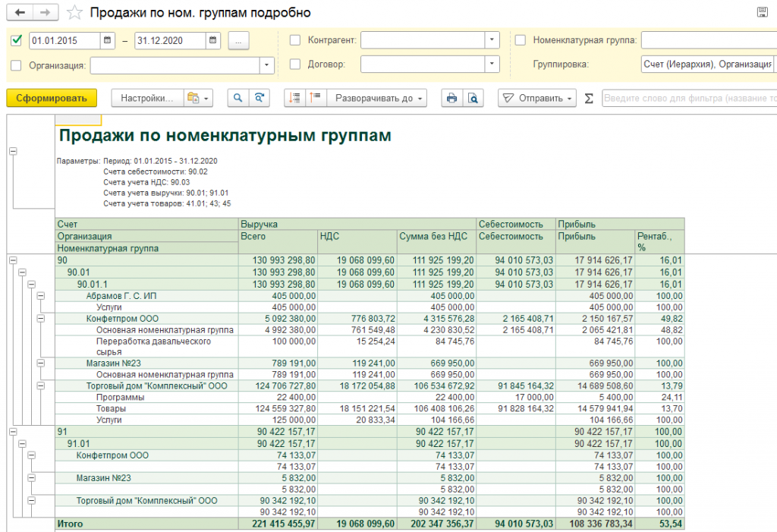Open calendar picker for start date 01.01.2015

click(108, 40)
